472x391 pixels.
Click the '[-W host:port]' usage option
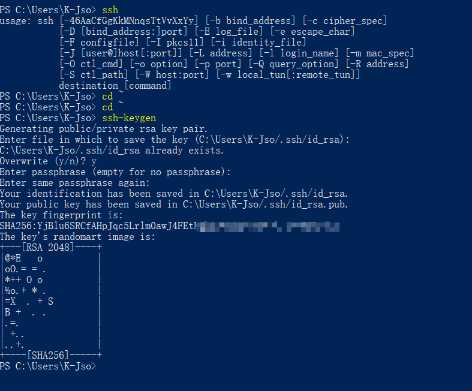point(172,75)
